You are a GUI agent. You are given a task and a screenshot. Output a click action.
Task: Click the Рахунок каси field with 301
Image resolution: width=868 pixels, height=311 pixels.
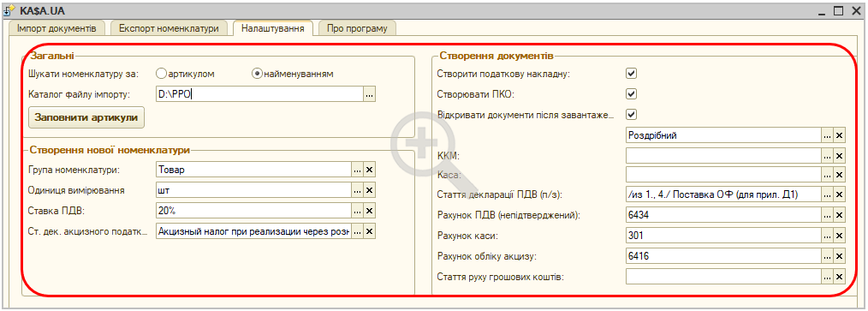723,236
